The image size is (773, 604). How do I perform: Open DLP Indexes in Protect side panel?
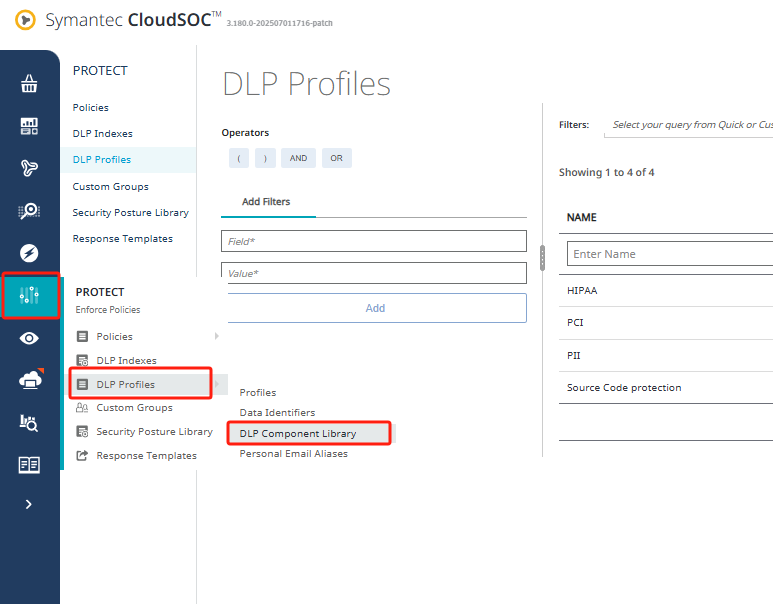[103, 134]
